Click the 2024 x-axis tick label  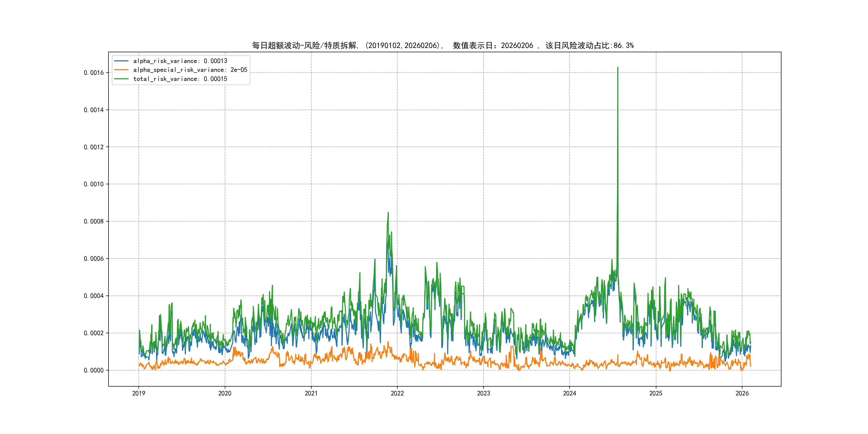(570, 393)
